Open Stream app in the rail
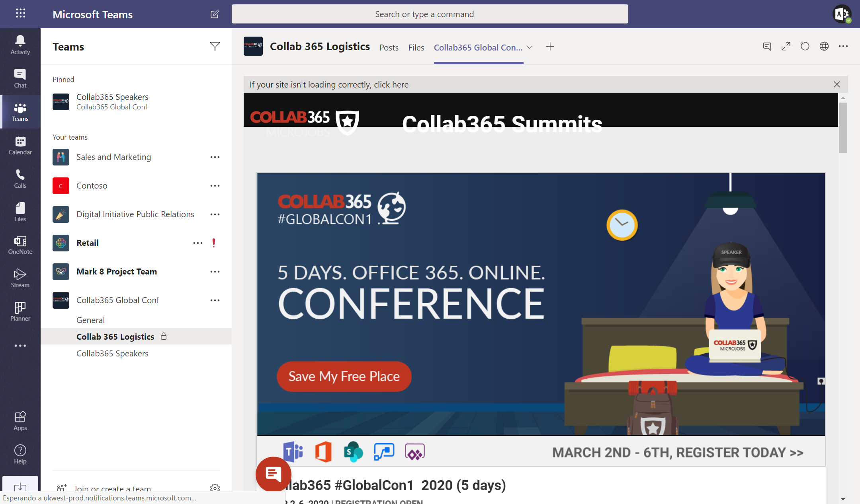Screen dimensions: 860x504 pos(20,278)
